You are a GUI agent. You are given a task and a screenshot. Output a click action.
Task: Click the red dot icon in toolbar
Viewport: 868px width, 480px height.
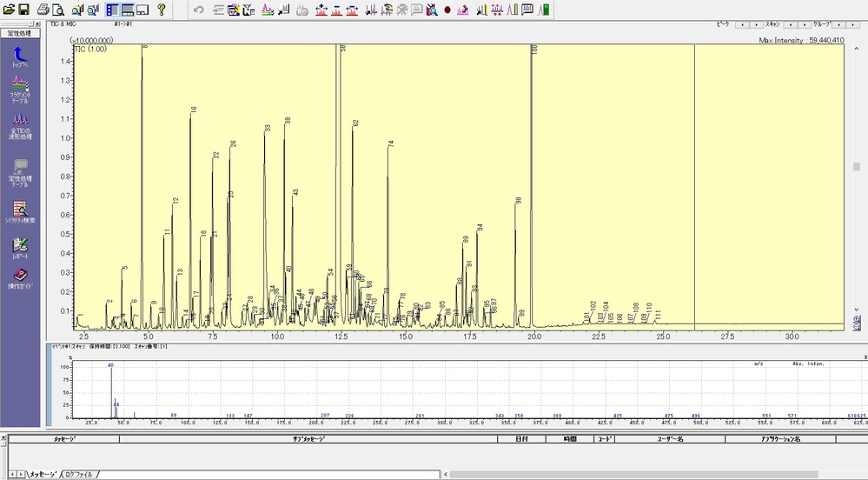click(447, 10)
